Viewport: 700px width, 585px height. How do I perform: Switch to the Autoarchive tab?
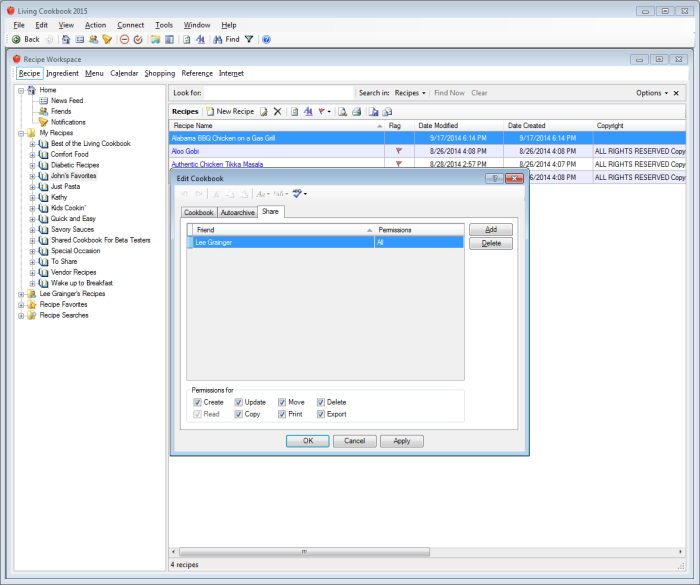point(238,213)
